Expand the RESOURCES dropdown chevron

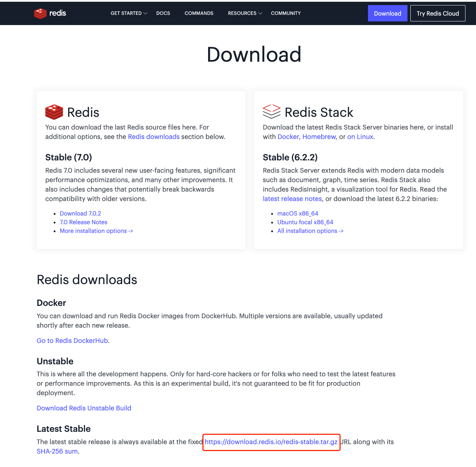coord(260,13)
